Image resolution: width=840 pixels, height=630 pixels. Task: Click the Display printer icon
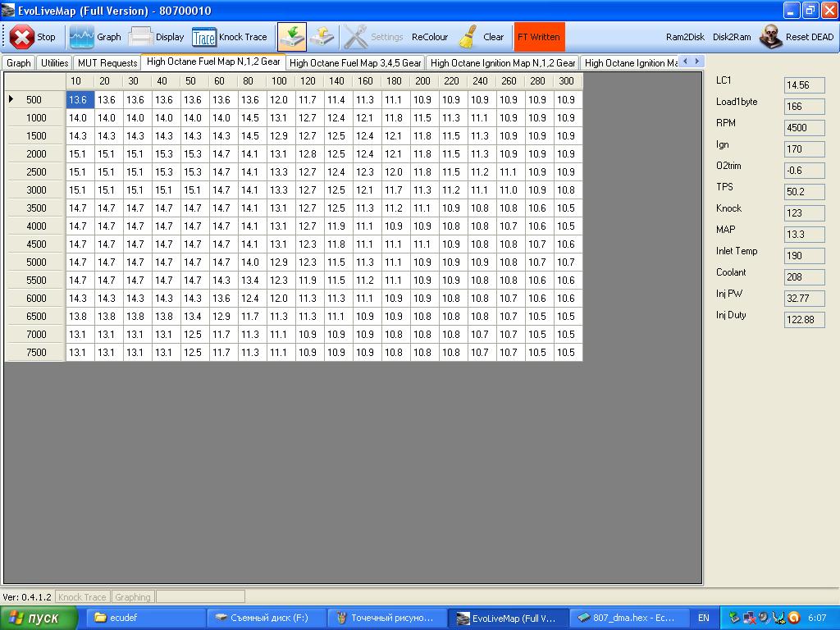[x=141, y=37]
